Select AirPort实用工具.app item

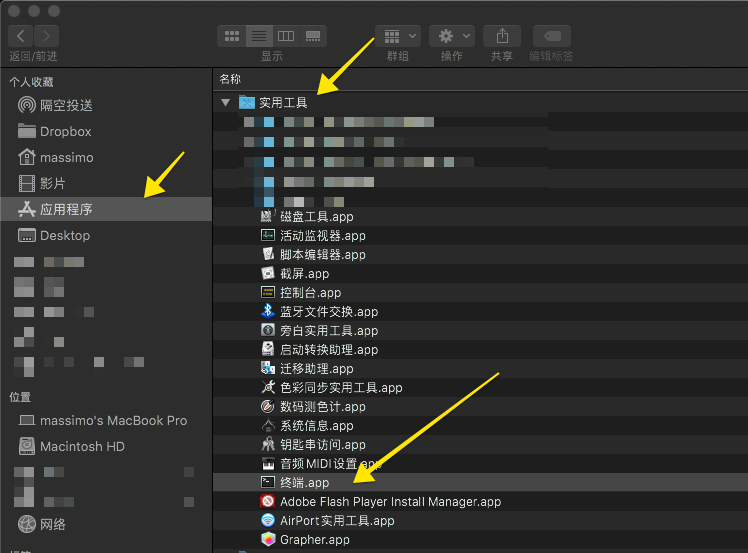pos(337,521)
